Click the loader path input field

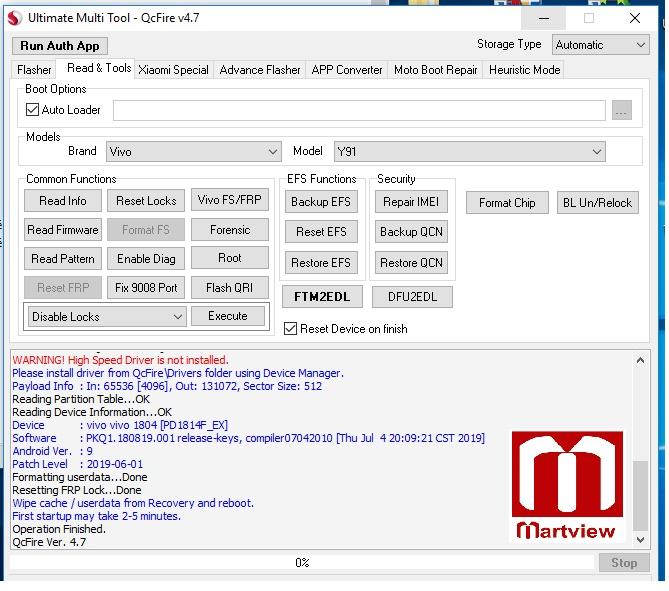(359, 111)
